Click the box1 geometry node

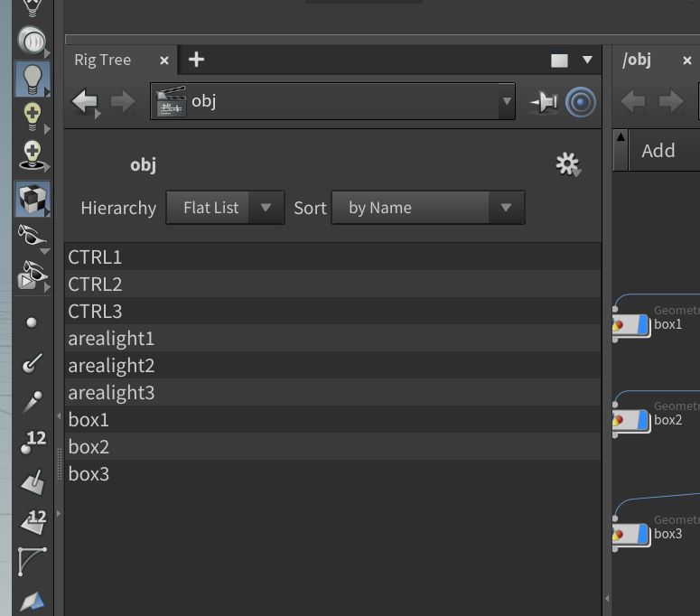[630, 325]
